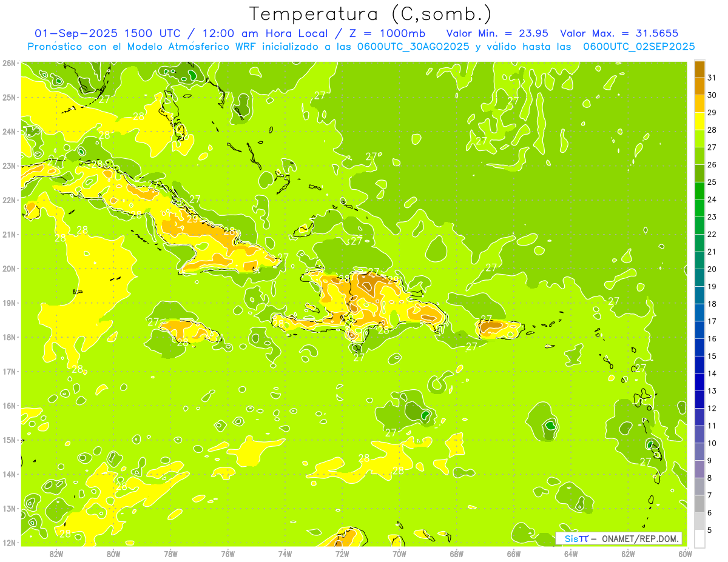Click the valid-until time "0600UTC_02SEP2025"
728x562 pixels.
tap(639, 47)
